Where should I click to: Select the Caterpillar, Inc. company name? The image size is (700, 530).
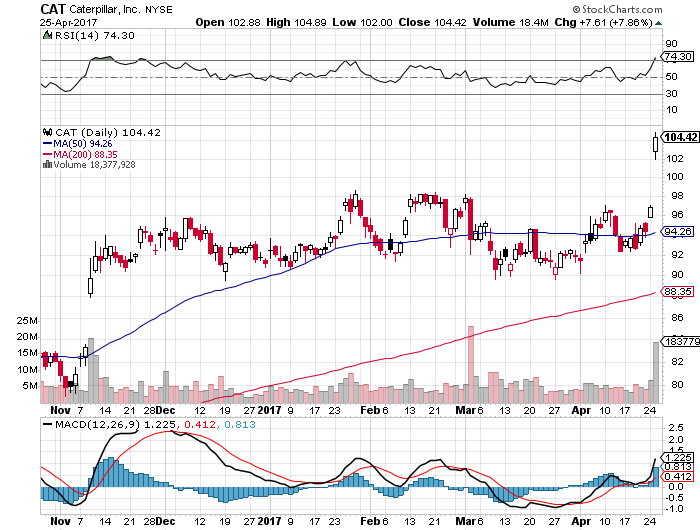point(105,9)
